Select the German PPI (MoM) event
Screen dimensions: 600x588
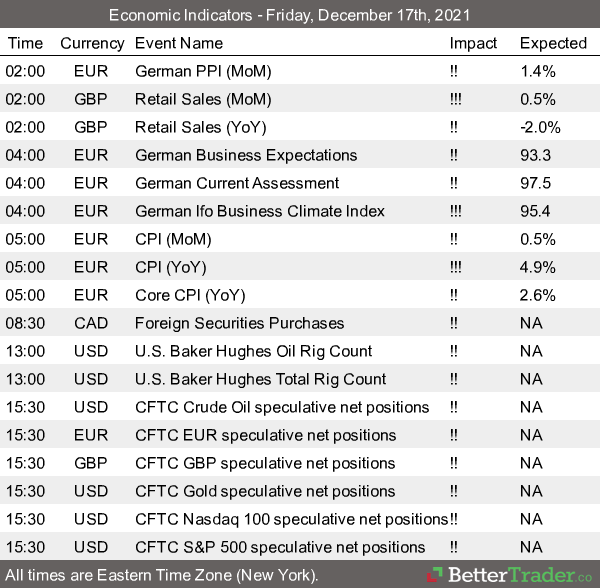[203, 71]
